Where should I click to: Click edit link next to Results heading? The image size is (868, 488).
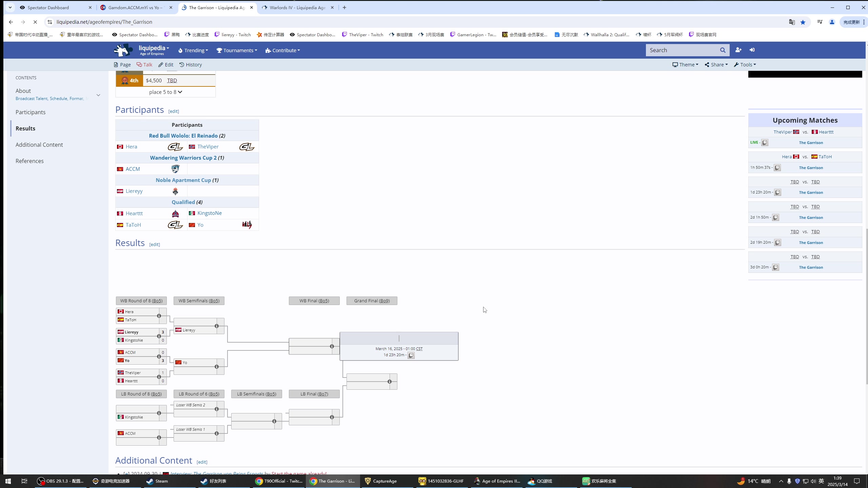click(155, 244)
